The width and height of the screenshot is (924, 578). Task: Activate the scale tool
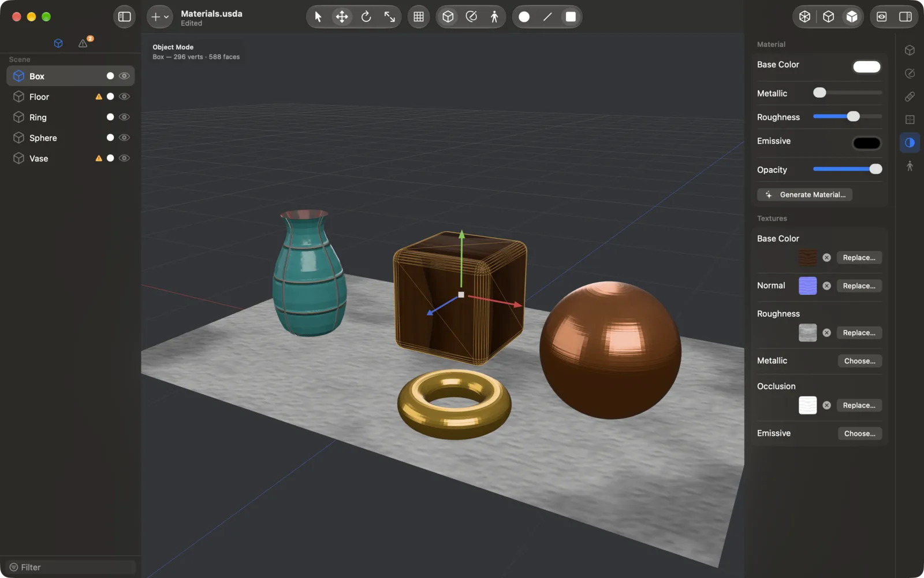coord(390,17)
